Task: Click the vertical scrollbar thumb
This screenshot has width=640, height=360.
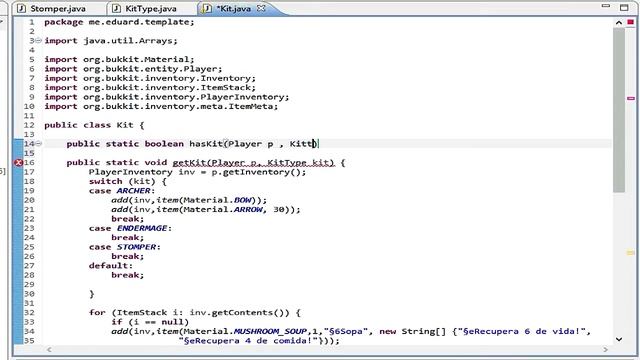Action: [x=619, y=110]
